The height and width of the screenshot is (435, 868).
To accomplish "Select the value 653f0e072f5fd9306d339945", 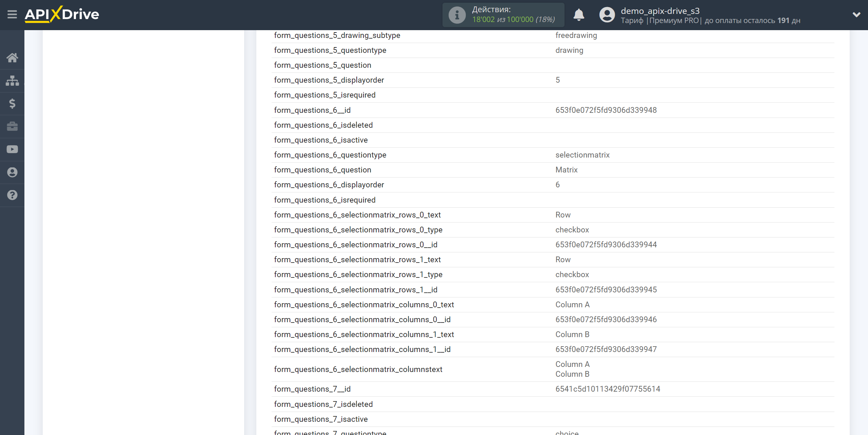I will 606,290.
